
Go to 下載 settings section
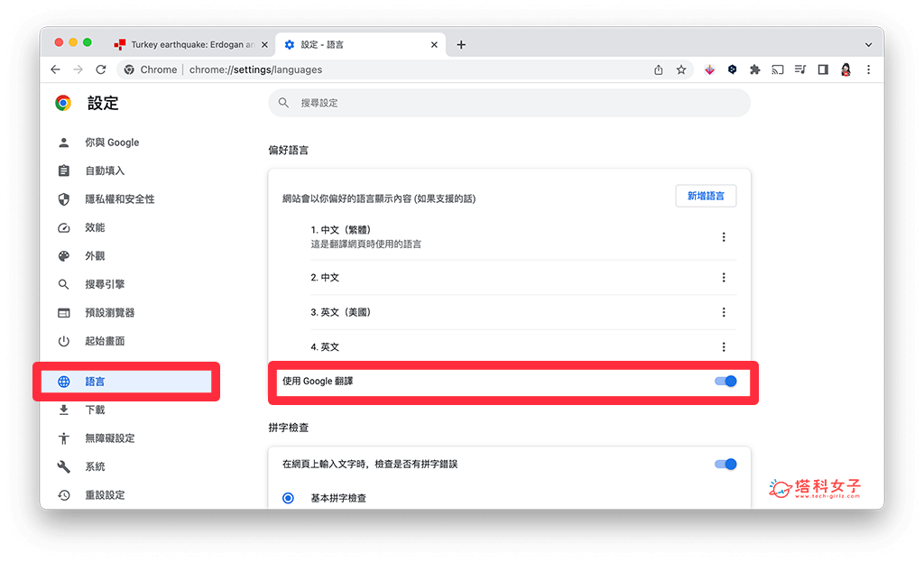pos(95,410)
